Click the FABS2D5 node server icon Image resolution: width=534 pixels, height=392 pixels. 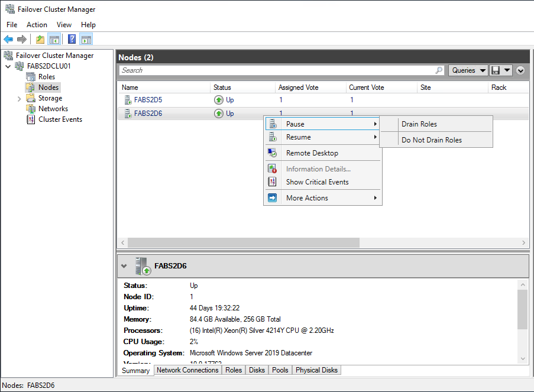(128, 100)
